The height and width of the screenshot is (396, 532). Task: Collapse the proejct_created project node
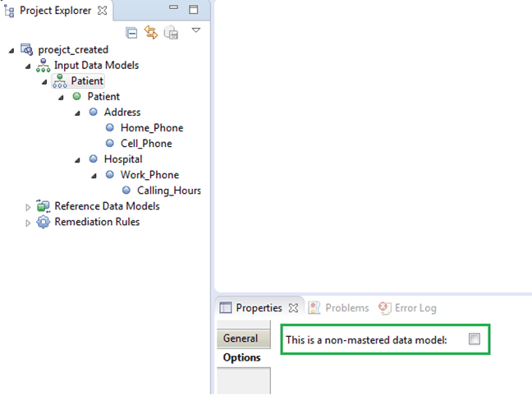click(x=11, y=51)
